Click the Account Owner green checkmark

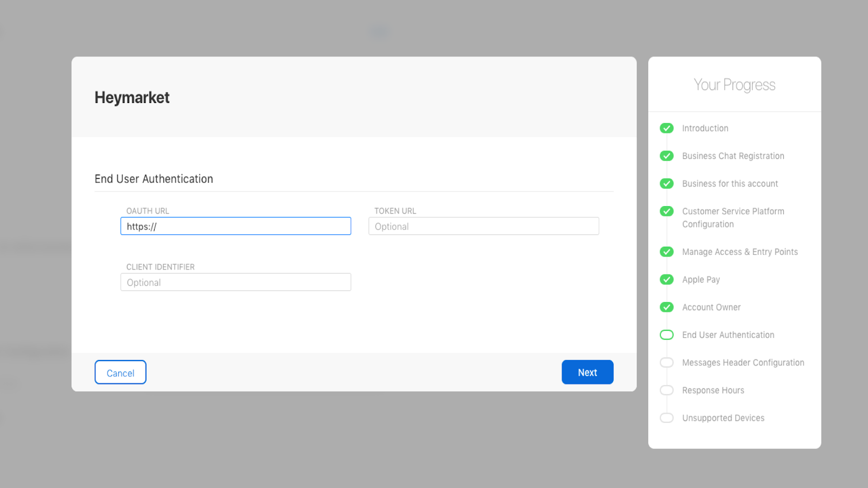[x=667, y=307]
